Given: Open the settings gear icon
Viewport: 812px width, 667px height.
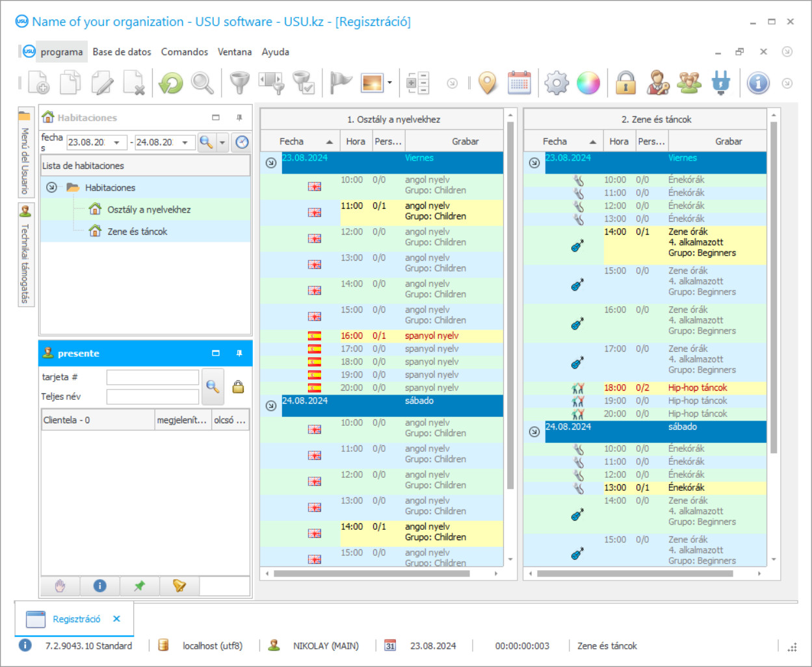Looking at the screenshot, I should tap(557, 83).
